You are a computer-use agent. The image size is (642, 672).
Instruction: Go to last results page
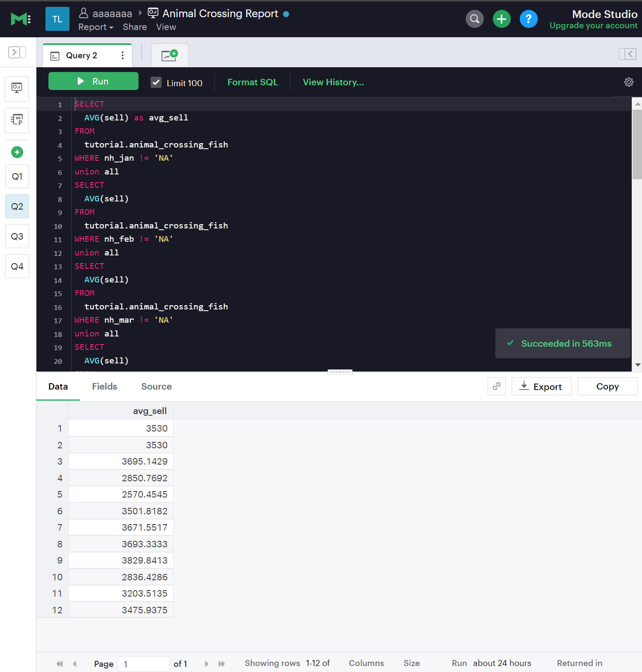coord(221,663)
